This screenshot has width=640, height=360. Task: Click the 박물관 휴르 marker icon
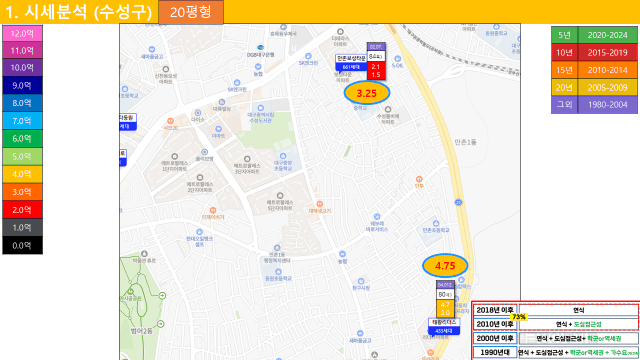pyautogui.click(x=144, y=254)
